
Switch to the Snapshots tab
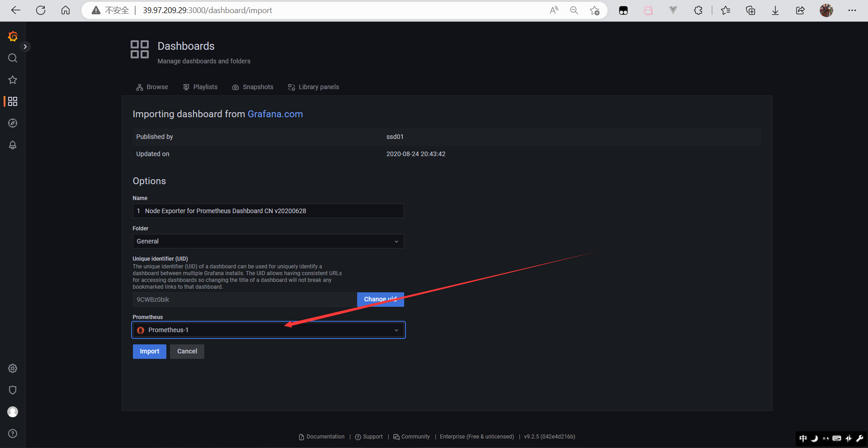[253, 87]
